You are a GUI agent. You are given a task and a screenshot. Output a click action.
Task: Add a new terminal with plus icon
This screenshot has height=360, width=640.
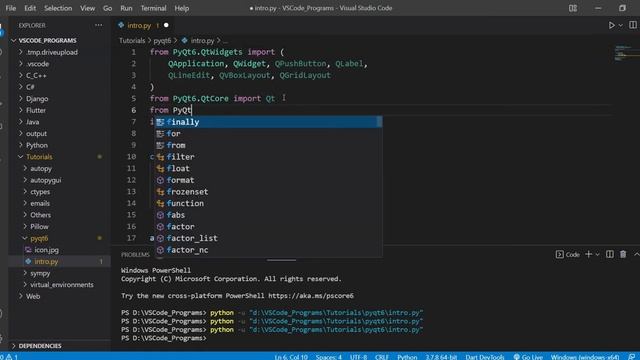click(x=589, y=254)
